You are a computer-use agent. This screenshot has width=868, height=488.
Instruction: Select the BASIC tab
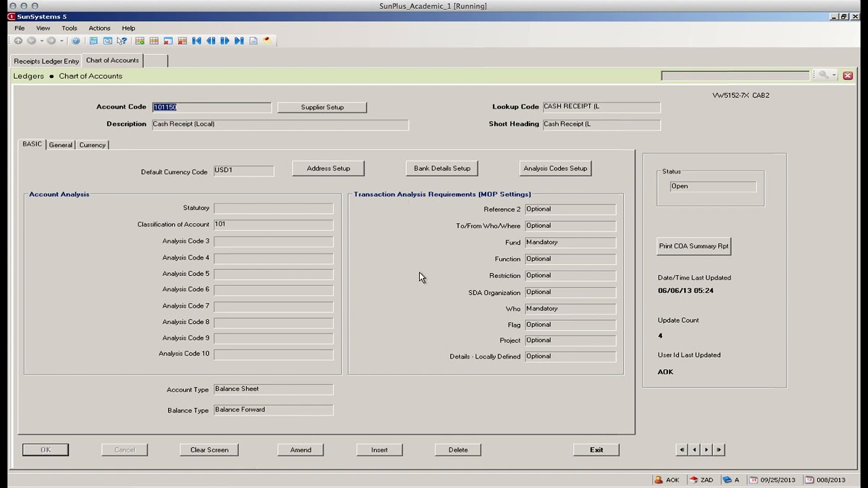tap(32, 144)
